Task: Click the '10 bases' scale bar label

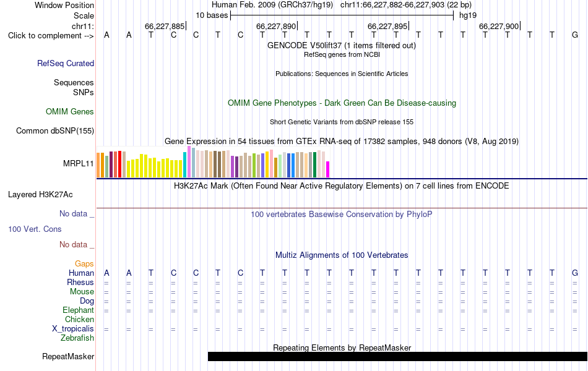Action: pyautogui.click(x=212, y=15)
